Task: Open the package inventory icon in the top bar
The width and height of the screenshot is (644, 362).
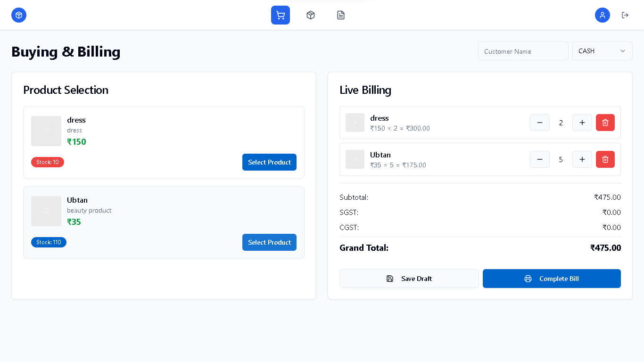Action: pos(311,15)
